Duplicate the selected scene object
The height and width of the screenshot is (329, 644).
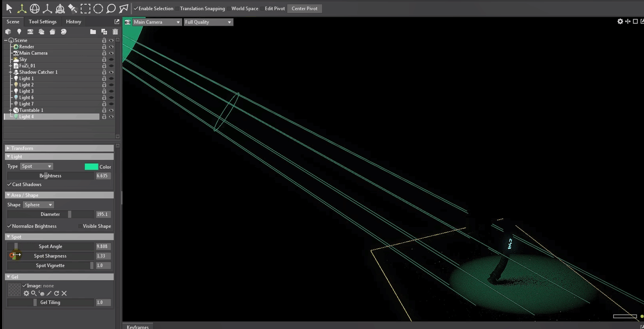pyautogui.click(x=104, y=31)
